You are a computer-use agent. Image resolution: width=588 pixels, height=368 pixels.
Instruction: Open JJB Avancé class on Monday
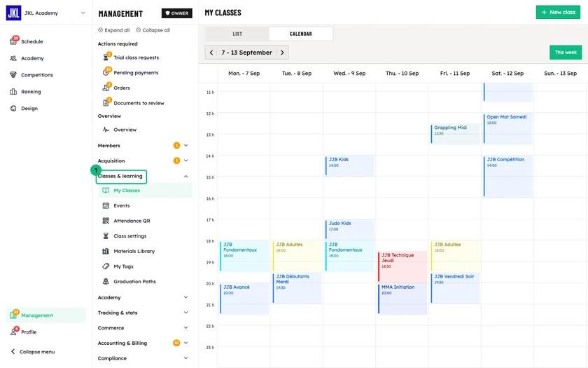[244, 299]
